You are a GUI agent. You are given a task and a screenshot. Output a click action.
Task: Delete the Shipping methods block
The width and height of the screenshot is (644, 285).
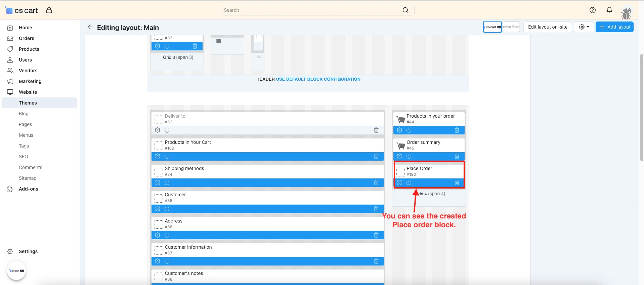[376, 183]
